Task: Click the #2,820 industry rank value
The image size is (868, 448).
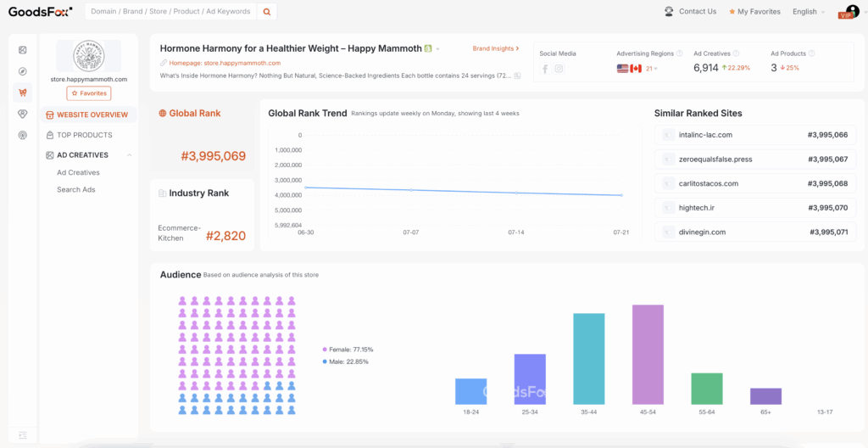Action: click(x=225, y=236)
